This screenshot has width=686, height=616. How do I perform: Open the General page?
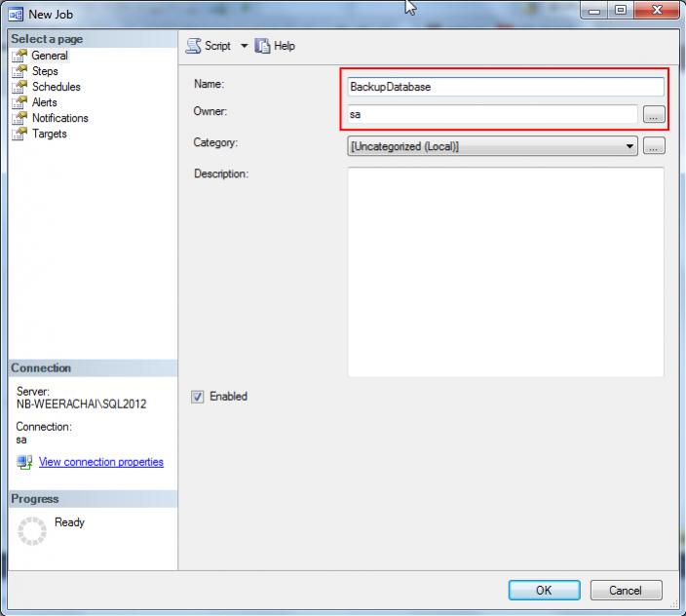tap(50, 56)
